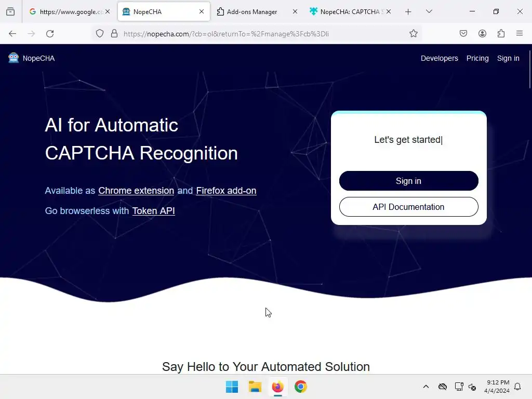Click the heading AI for Automatic CAPTCHA Recognition

[x=141, y=139]
